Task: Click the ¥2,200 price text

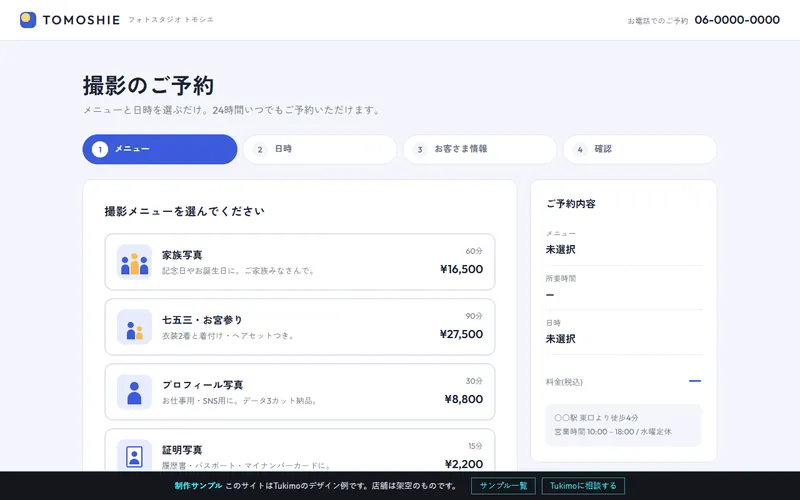Action: 464,464
